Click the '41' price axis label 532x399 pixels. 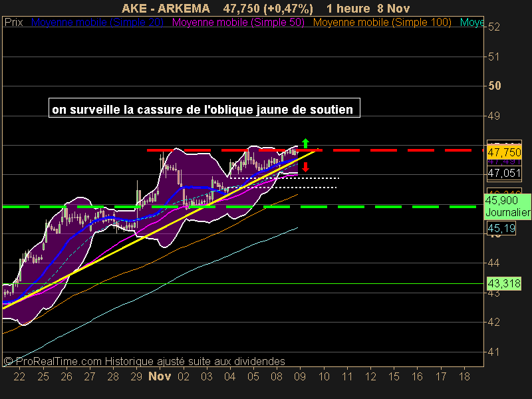494,352
